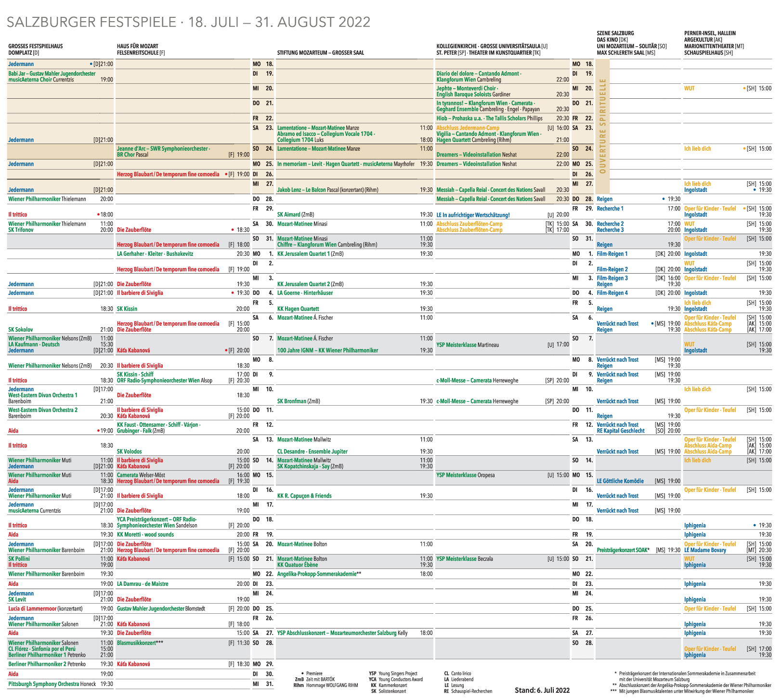
Task: Click the RE Kapital Geschlecht event
Action: point(620,431)
